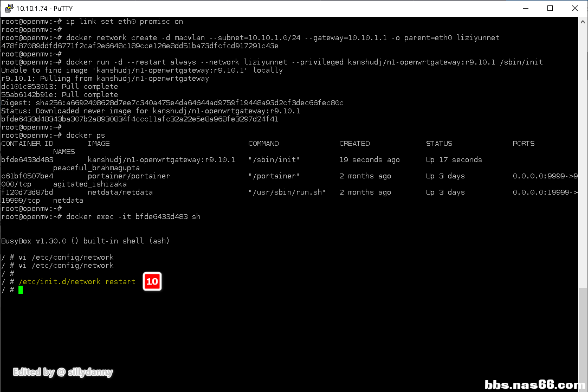Viewport: 588px width, 392px height.
Task: Click the portainer/portainer image name
Action: (128, 176)
